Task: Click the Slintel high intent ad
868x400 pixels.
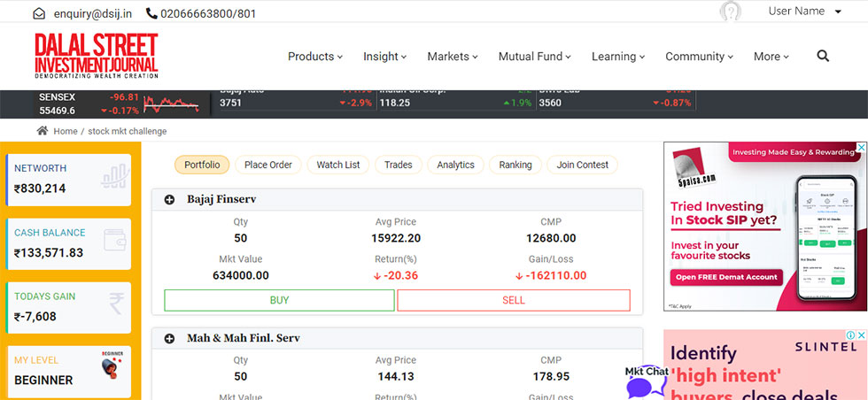Action: [765, 365]
